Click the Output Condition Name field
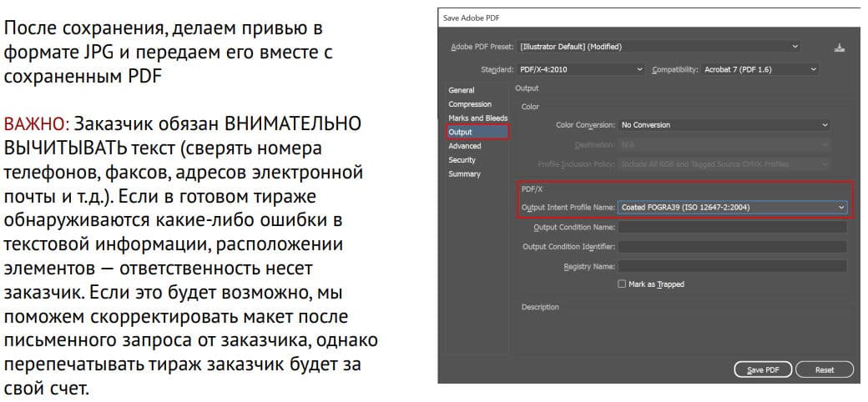The height and width of the screenshot is (402, 868). coord(733,227)
